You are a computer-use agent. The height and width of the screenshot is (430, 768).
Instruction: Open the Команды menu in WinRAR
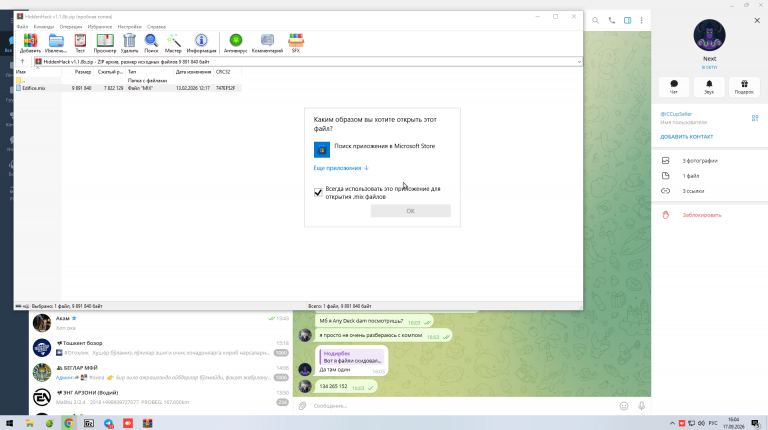click(x=44, y=27)
